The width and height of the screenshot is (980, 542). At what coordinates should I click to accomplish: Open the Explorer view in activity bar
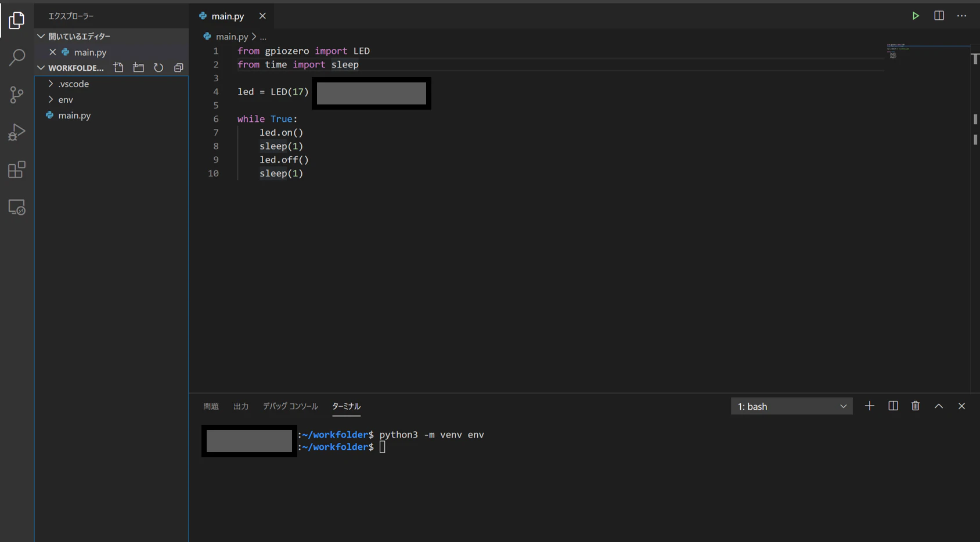(x=17, y=20)
